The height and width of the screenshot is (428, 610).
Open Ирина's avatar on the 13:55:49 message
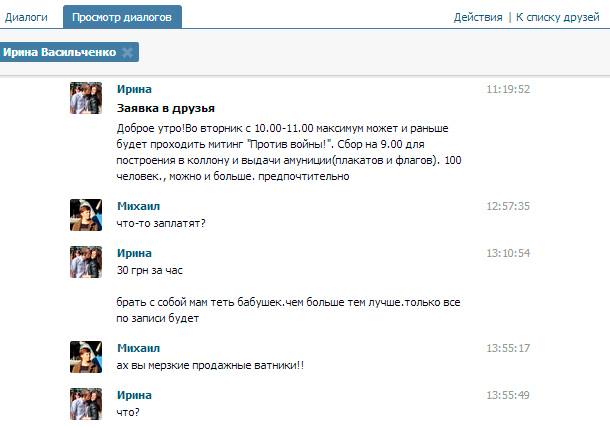(x=85, y=404)
